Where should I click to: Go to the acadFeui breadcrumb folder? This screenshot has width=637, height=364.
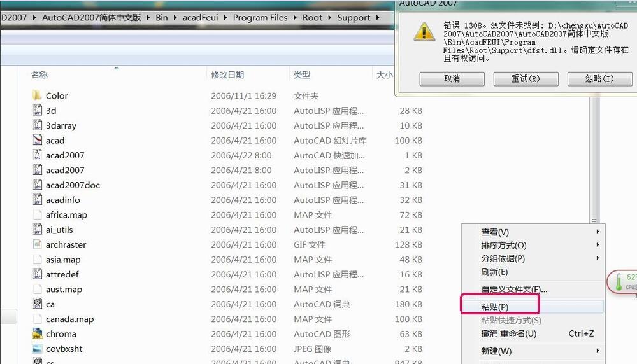click(x=200, y=17)
